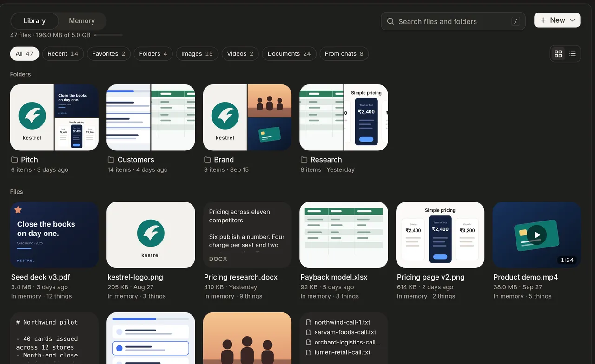Focus the Search files and folders field
Screen dimensions: 595x364
(x=453, y=21)
